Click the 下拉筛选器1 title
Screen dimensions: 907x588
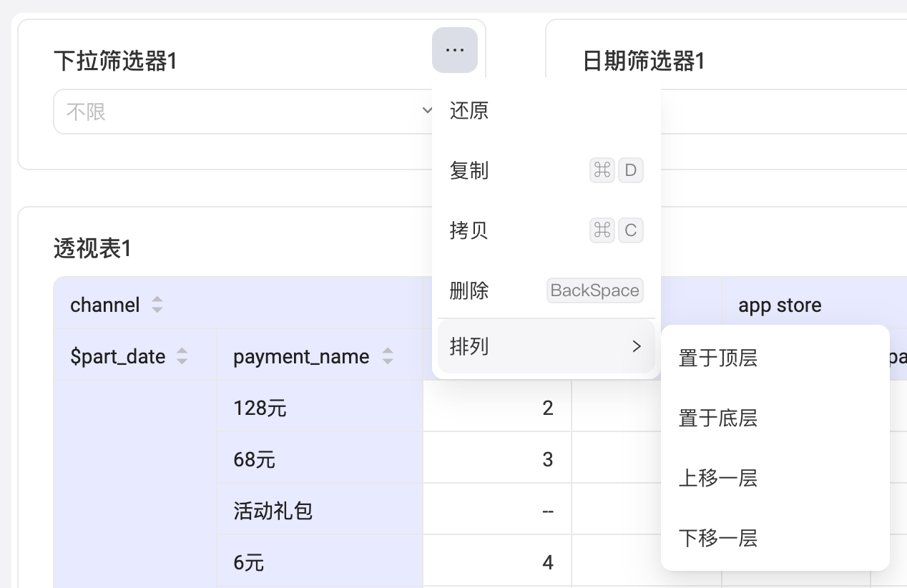point(115,62)
